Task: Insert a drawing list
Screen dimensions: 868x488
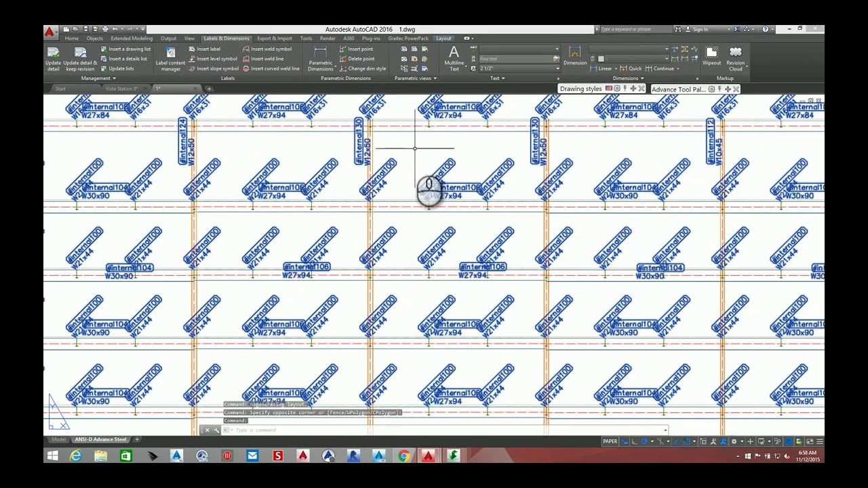Action: 125,49
